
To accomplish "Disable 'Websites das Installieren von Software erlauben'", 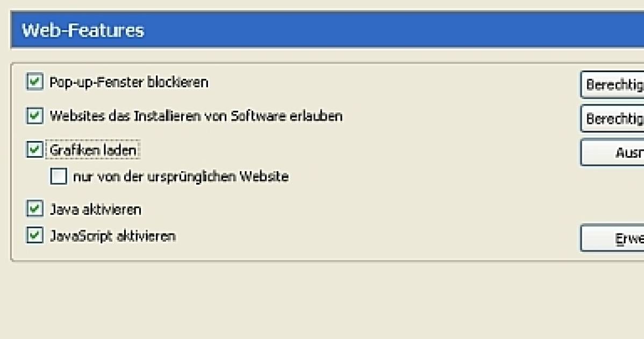I will [34, 116].
